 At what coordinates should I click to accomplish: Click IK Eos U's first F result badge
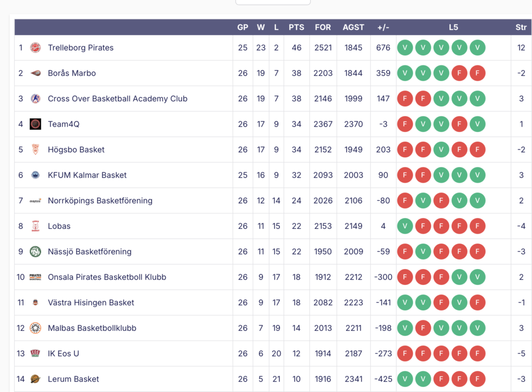tap(405, 354)
